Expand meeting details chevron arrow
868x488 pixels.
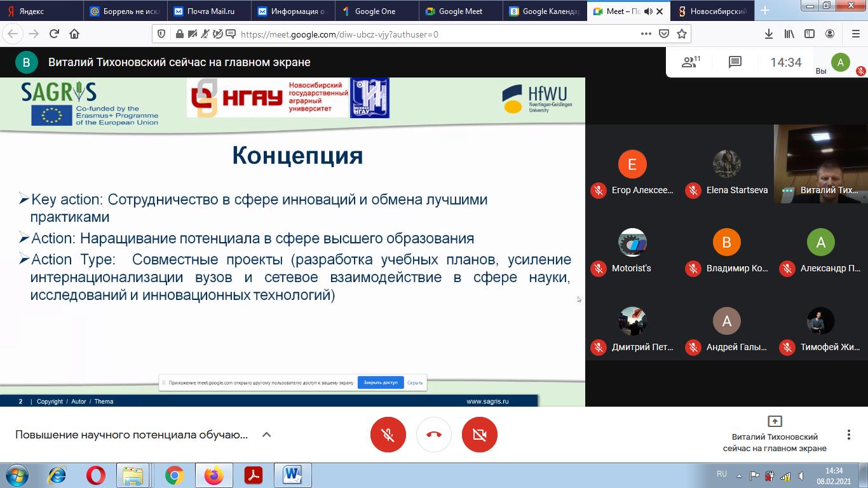267,435
